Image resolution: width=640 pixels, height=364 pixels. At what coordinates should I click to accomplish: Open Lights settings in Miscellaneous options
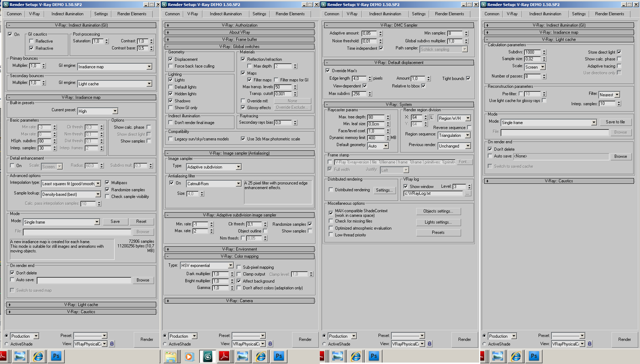pos(438,222)
